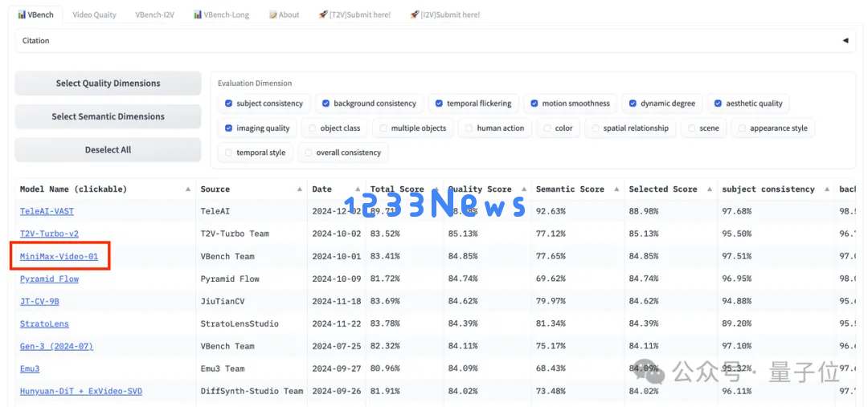Select the T2V-Turbo Team source cell
The height and width of the screenshot is (407, 868).
(235, 234)
